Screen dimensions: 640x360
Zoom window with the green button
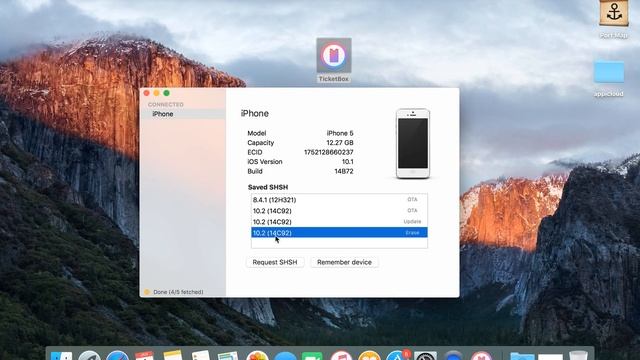pyautogui.click(x=167, y=93)
